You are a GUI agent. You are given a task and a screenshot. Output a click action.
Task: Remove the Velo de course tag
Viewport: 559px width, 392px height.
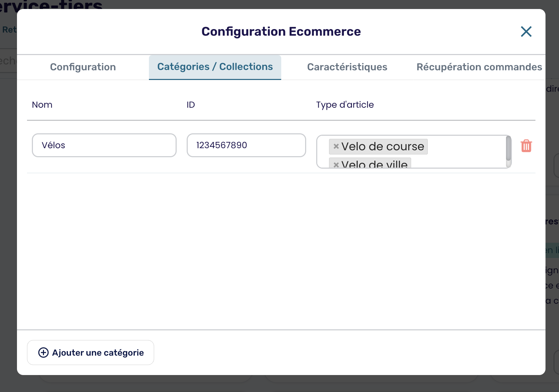[x=336, y=146]
